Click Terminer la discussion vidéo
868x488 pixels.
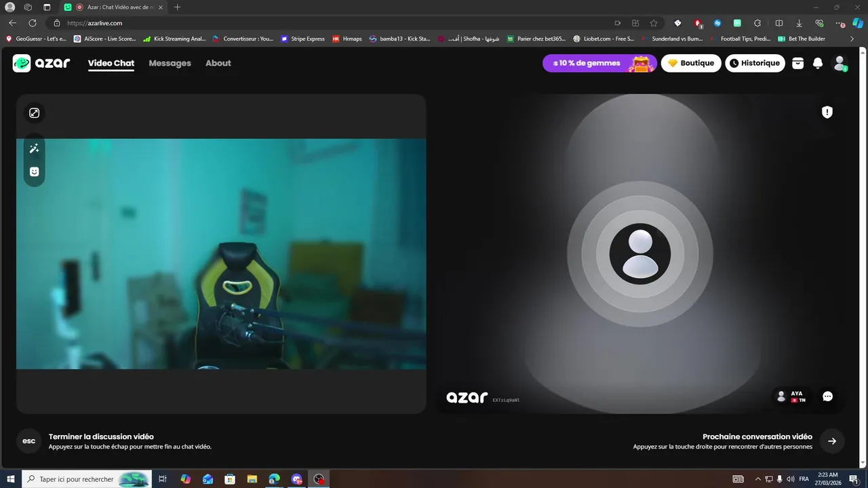[101, 436]
